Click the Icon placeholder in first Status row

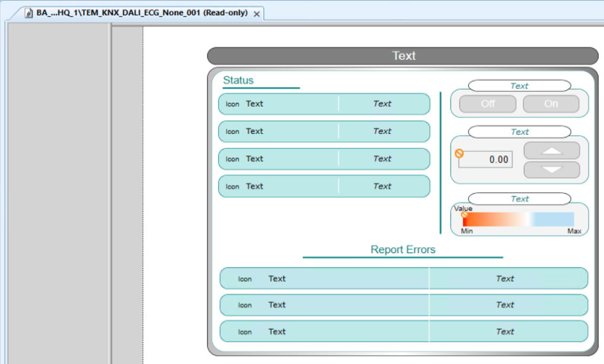click(233, 104)
